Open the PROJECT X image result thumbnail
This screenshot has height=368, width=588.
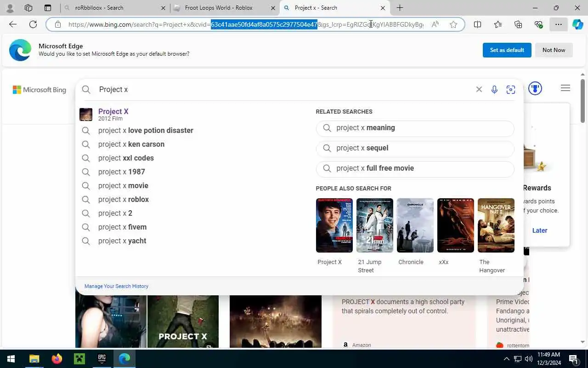[183, 322]
